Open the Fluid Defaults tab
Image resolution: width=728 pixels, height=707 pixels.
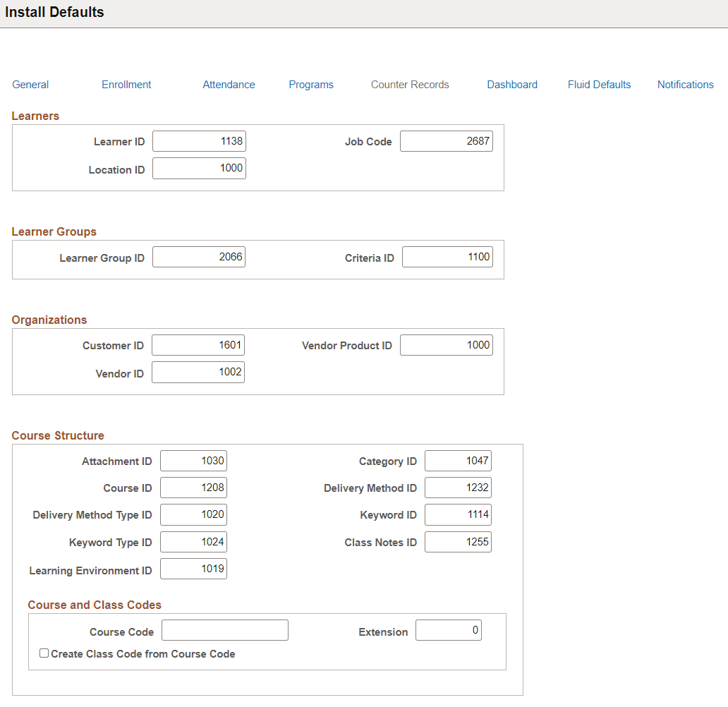click(599, 84)
